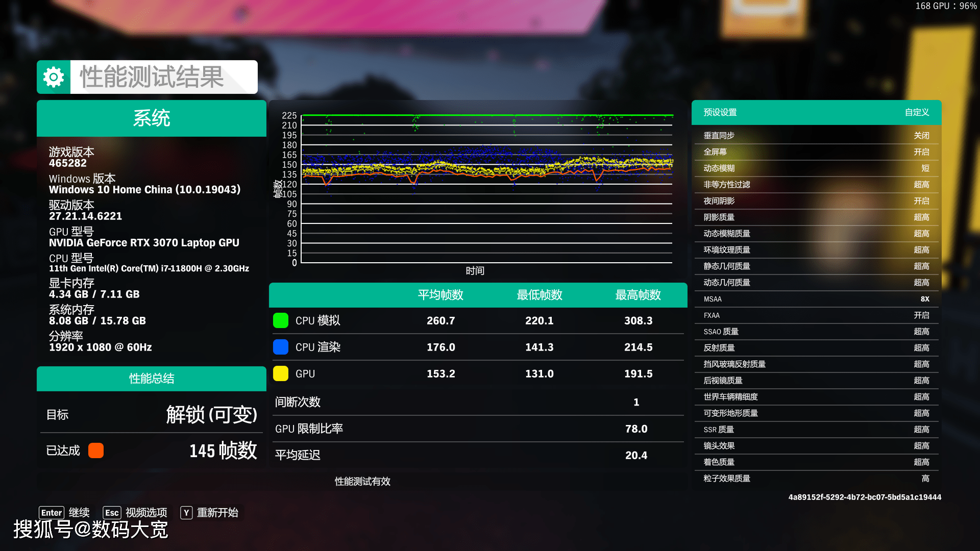Click the GPU minimum value 131.0

click(540, 374)
